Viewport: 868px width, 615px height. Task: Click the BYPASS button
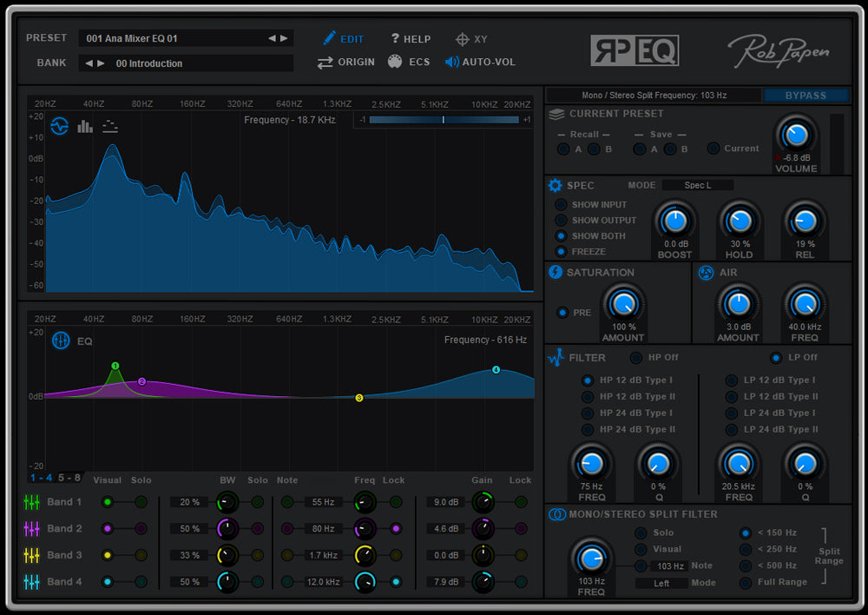pos(806,96)
